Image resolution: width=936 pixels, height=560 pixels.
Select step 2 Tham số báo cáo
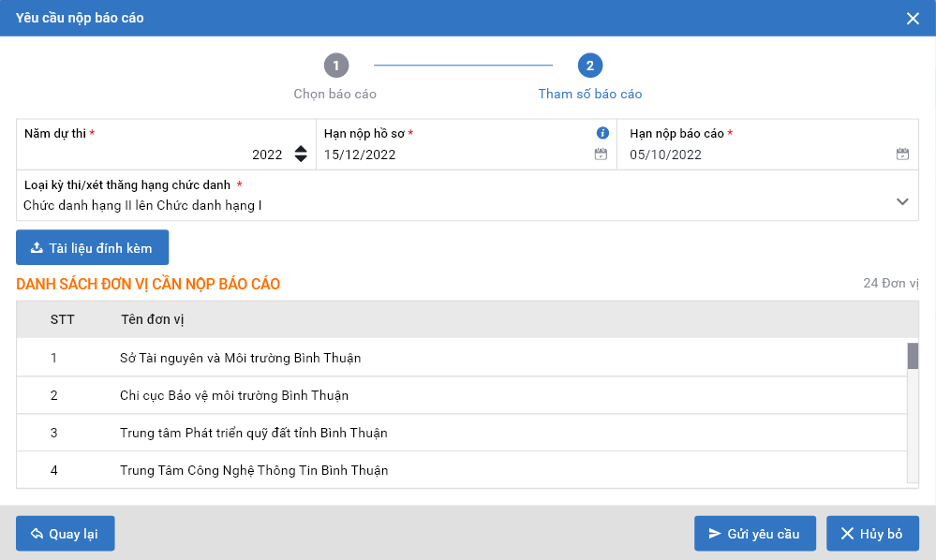coord(589,66)
